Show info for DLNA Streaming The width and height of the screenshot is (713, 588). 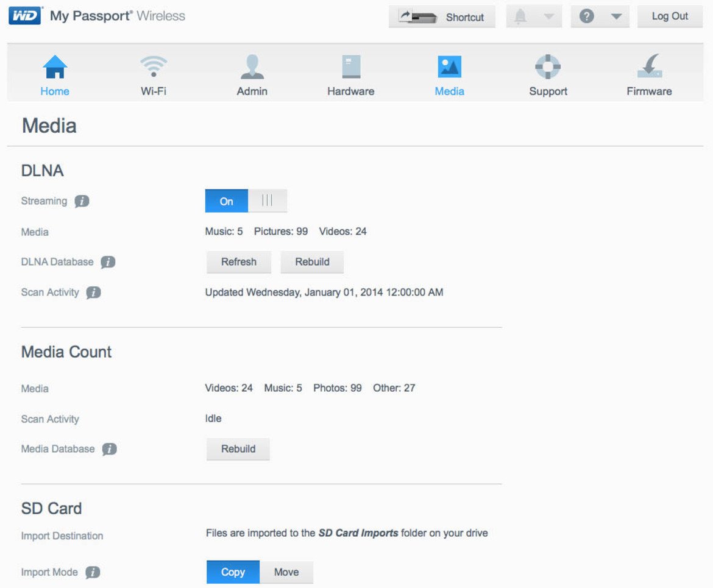click(x=82, y=201)
